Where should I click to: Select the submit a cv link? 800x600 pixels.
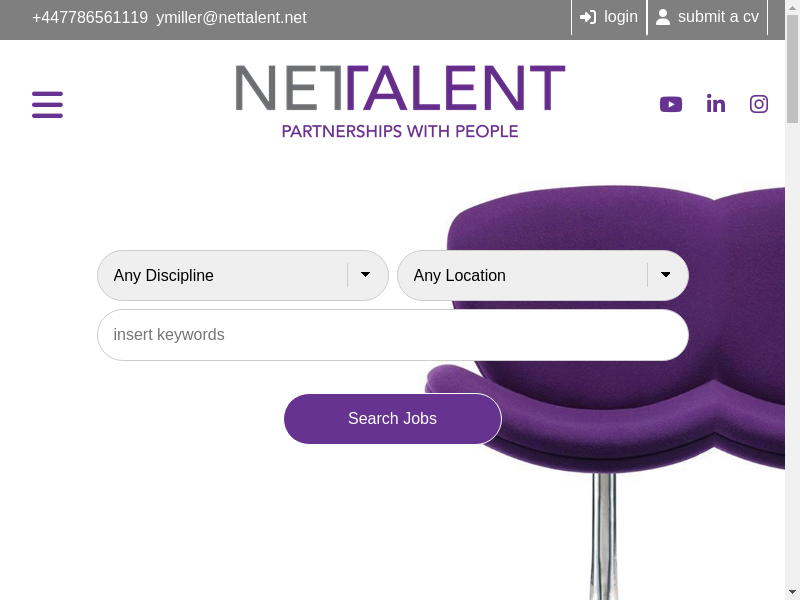pyautogui.click(x=718, y=17)
